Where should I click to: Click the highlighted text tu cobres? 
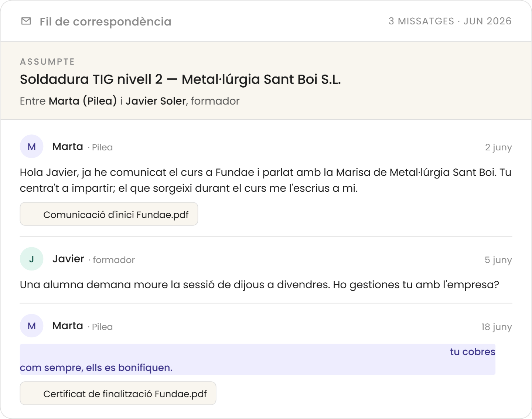[x=473, y=352]
